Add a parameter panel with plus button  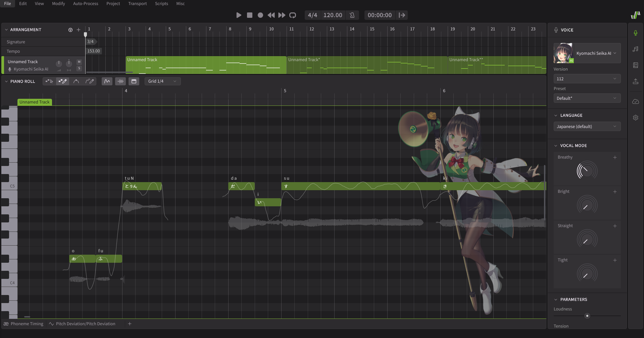click(130, 324)
